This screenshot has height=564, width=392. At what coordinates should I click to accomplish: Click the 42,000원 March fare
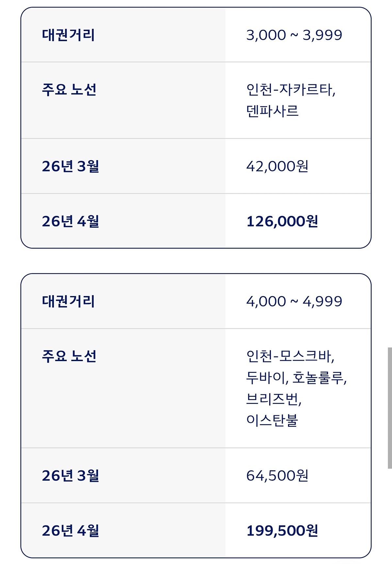(x=277, y=166)
